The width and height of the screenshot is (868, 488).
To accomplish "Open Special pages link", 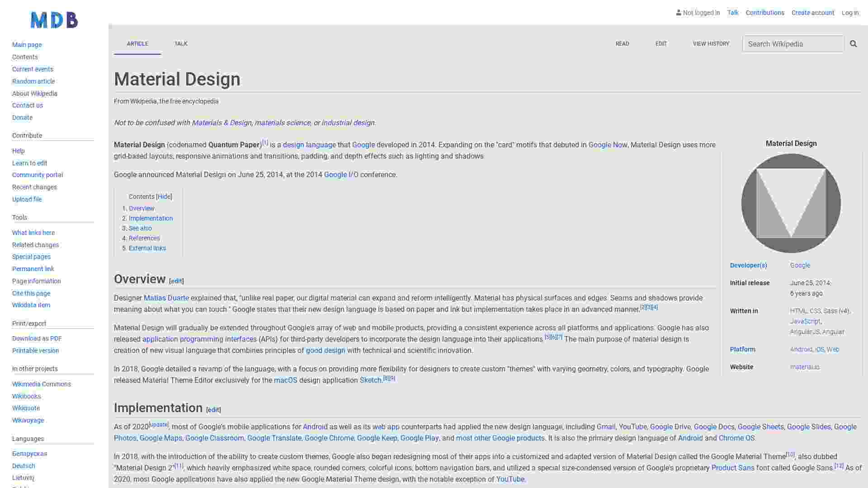I will pos(31,257).
